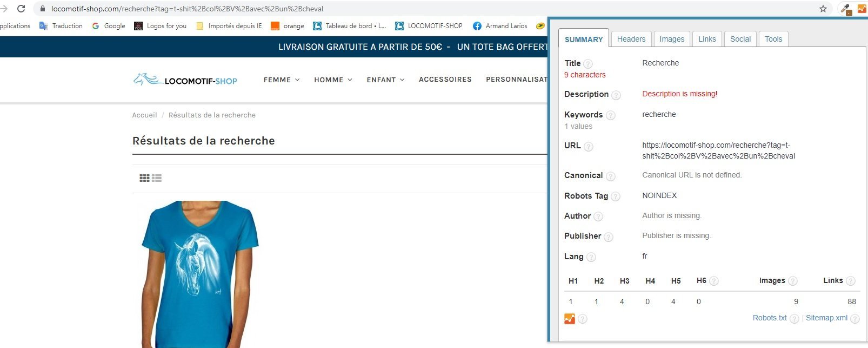The image size is (868, 348).
Task: Go to Accueil breadcrumb link
Action: click(144, 115)
